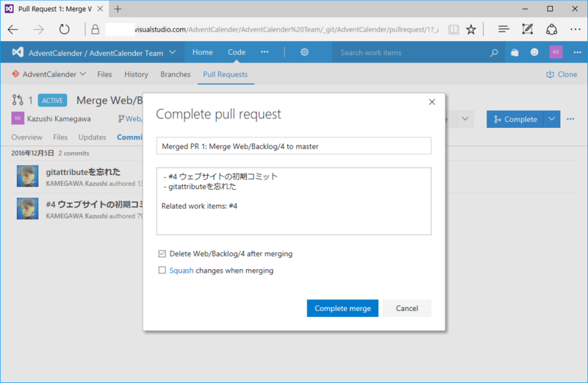Open the marketplace shopping bag icon
The height and width of the screenshot is (383, 588).
(514, 52)
